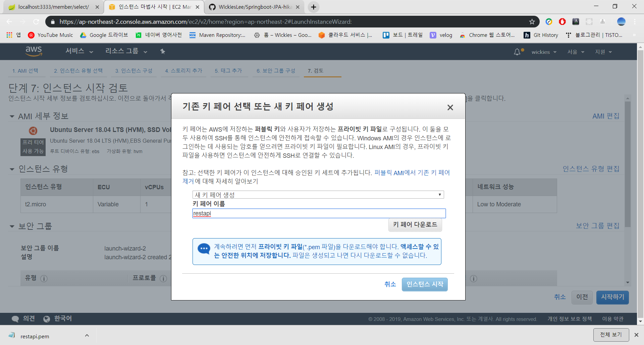Click the 이전 page button

point(582,297)
